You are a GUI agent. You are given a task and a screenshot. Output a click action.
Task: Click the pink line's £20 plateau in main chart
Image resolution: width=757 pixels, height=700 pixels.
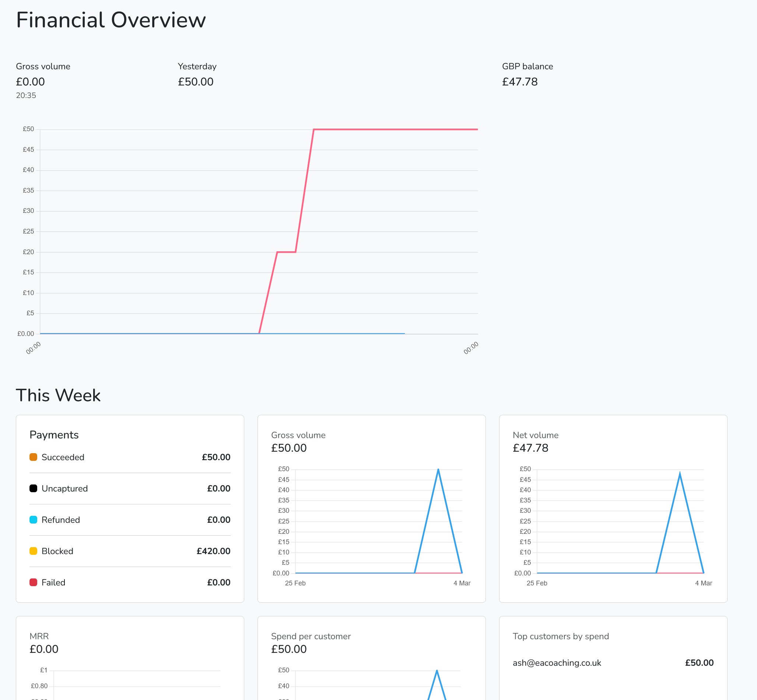pos(286,252)
